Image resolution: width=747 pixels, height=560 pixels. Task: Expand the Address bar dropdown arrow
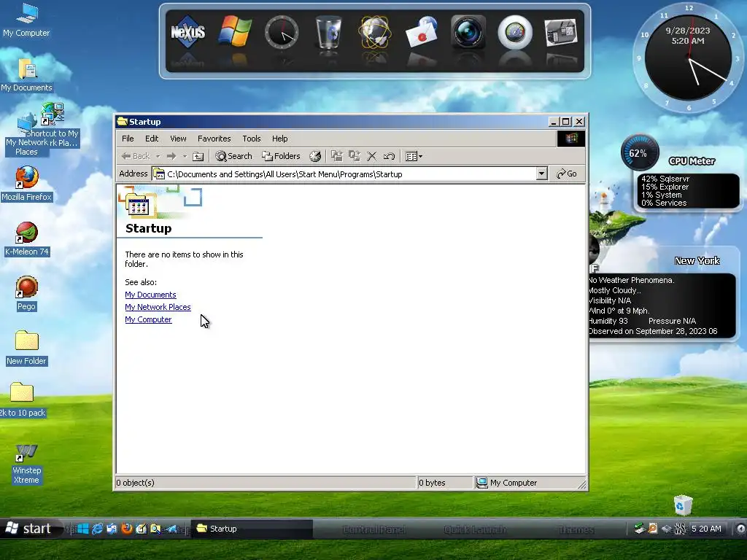tap(541, 174)
